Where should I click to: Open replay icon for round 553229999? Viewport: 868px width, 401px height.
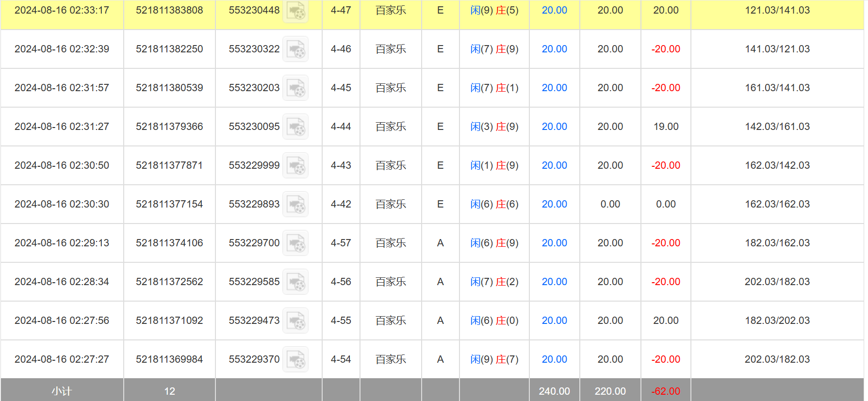click(x=295, y=165)
